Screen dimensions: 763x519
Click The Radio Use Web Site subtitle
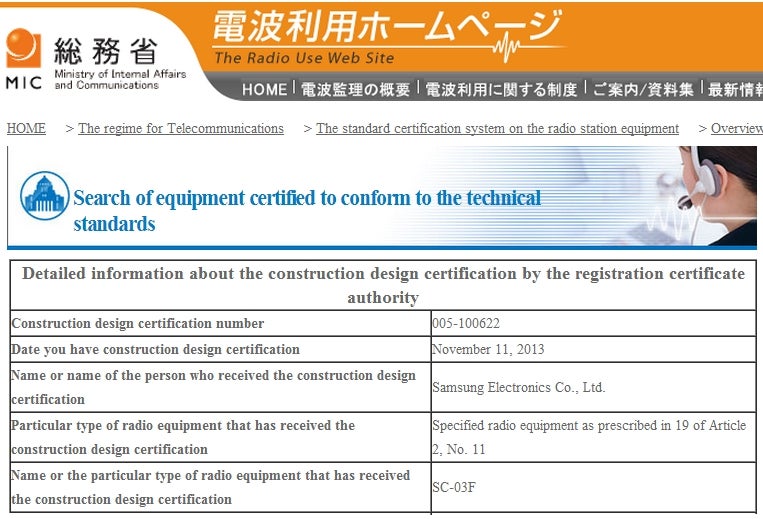coord(304,58)
